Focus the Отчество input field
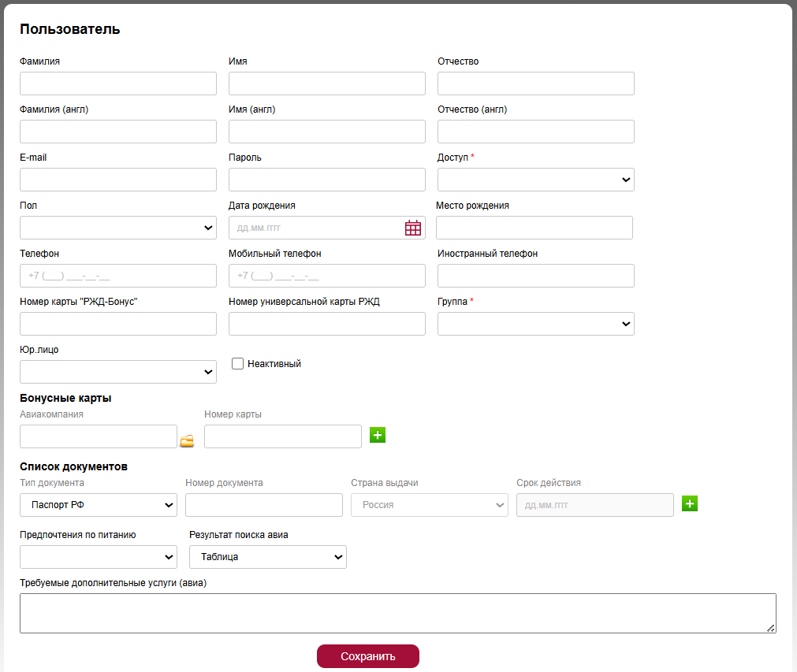797x672 pixels. (536, 84)
